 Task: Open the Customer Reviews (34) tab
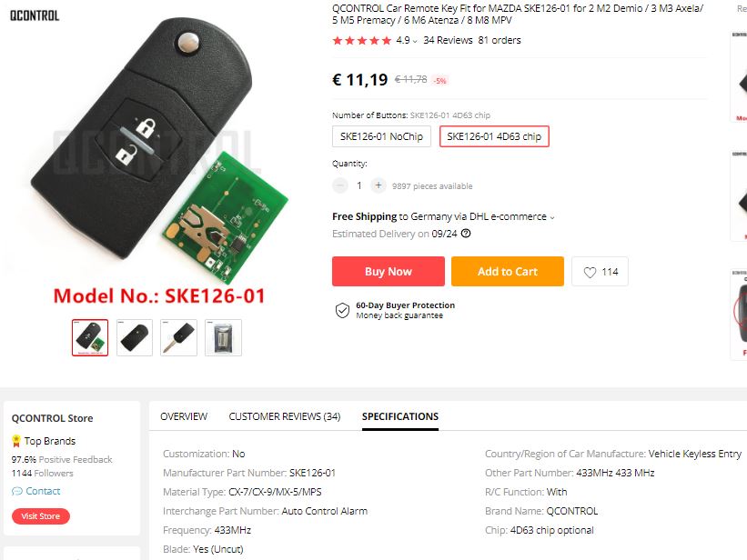pos(285,416)
